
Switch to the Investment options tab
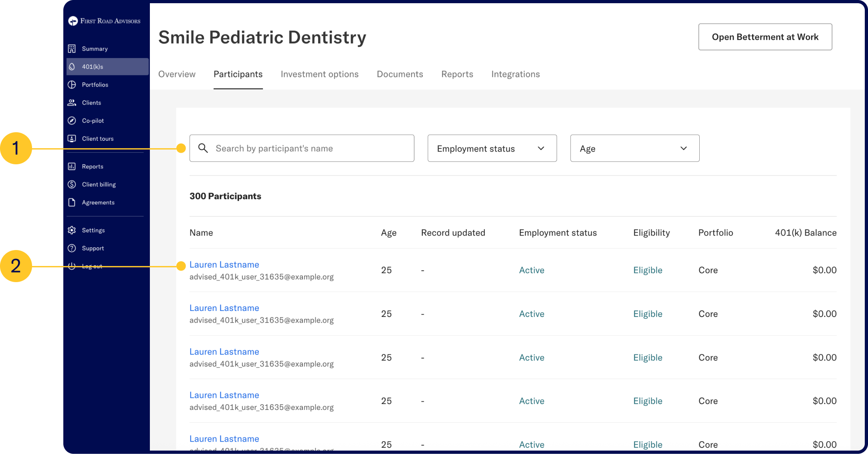tap(319, 74)
